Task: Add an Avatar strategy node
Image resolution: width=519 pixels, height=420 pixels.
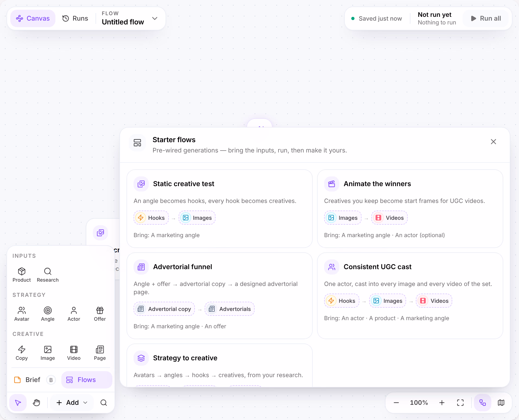Action: tap(22, 314)
